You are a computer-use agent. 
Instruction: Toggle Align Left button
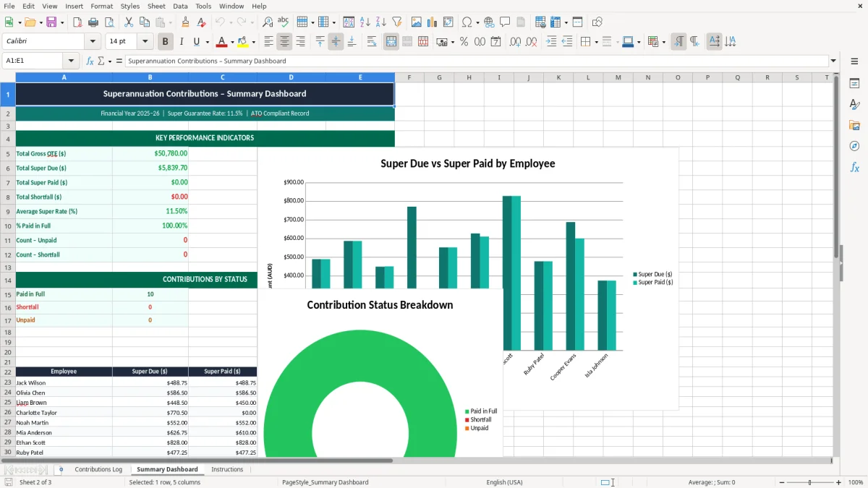269,42
